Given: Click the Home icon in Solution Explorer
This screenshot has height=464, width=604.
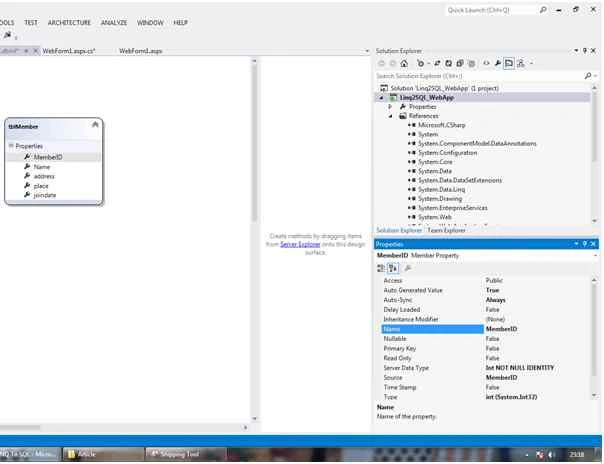Looking at the screenshot, I should tap(404, 63).
